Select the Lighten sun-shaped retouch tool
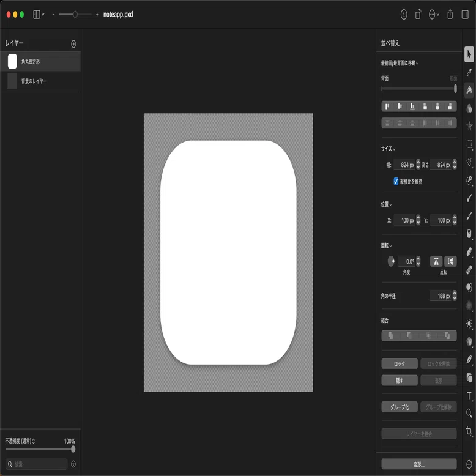Viewport: 476px width, 476px height. [x=469, y=323]
